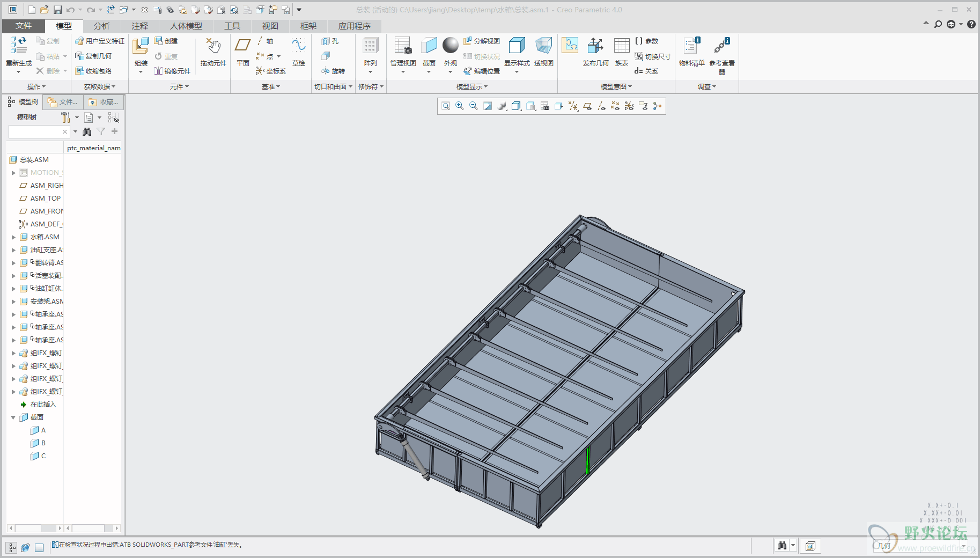Collapse the 截面 tree node
Viewport: 980px width, 558px height.
pyautogui.click(x=13, y=417)
